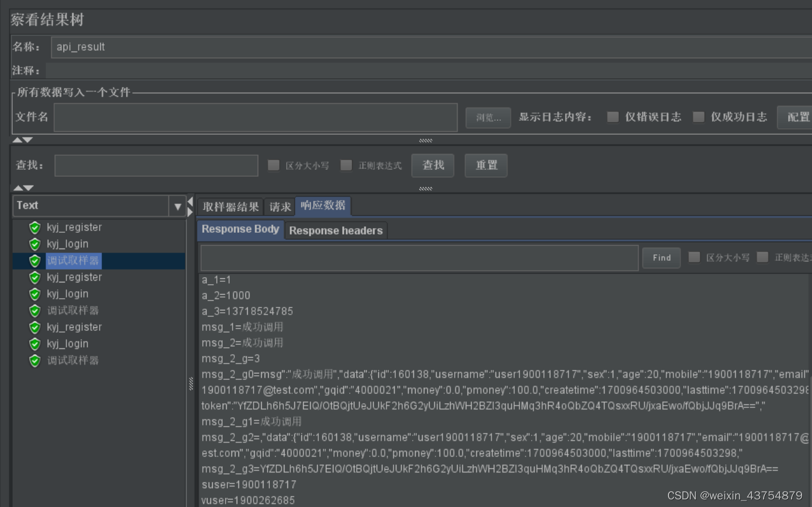812x507 pixels.
Task: Click the response line msg_1=成功调用
Action: coord(242,327)
